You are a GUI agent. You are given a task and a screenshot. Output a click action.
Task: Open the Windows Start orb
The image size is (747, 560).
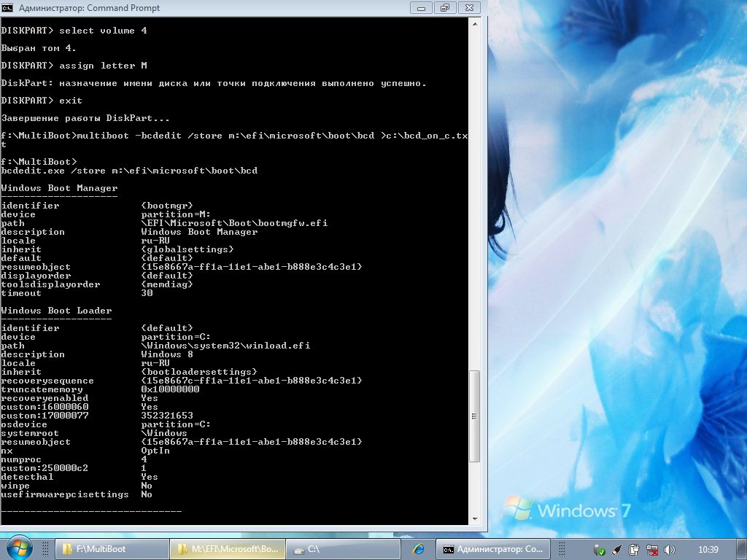point(20,548)
